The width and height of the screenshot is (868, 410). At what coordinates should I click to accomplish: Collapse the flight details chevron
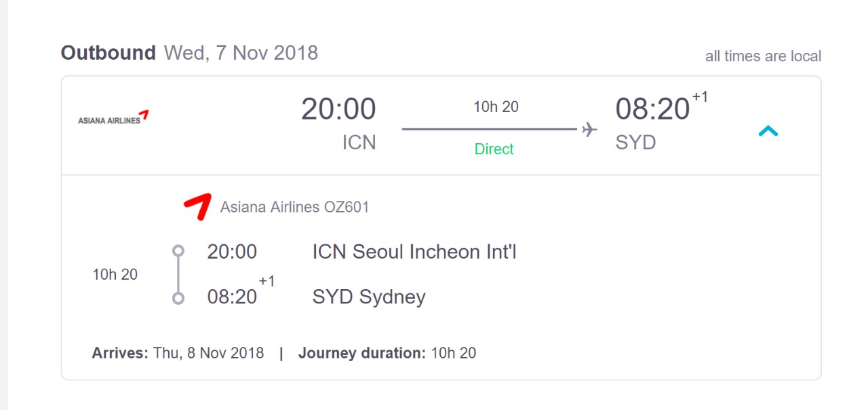[768, 131]
